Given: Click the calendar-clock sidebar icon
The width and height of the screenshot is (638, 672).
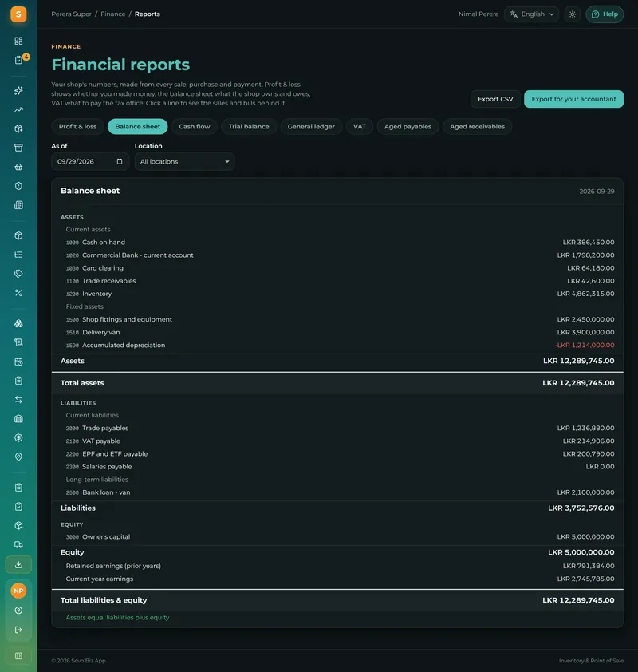Looking at the screenshot, I should [18, 362].
